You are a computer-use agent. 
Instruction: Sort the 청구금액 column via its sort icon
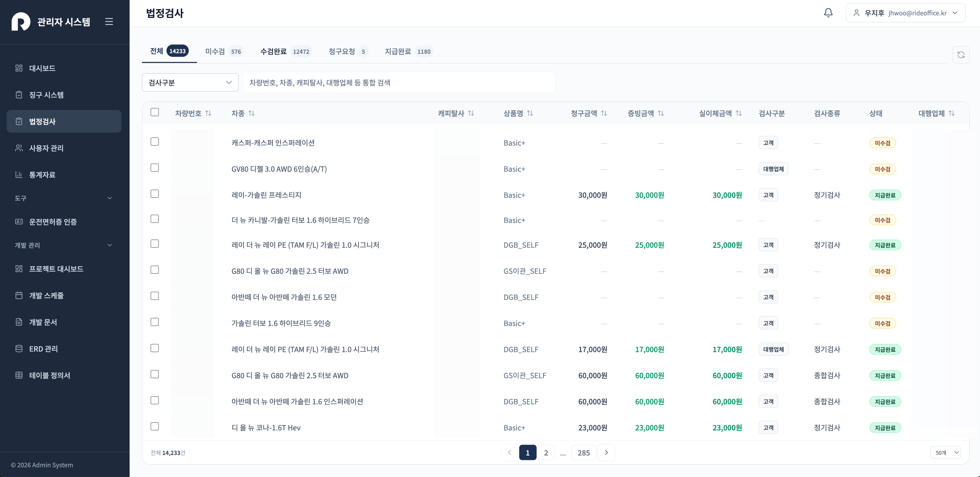point(604,113)
